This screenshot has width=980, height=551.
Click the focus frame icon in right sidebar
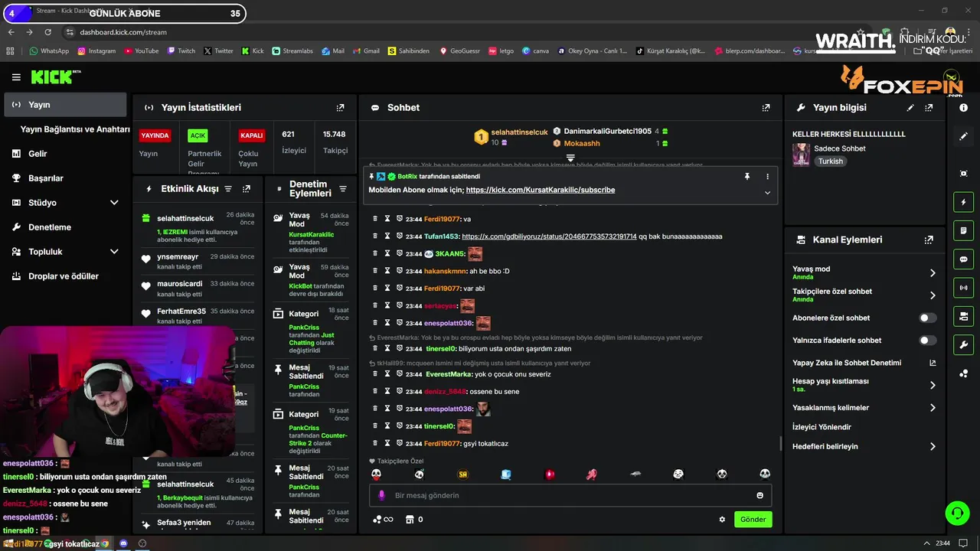click(963, 174)
